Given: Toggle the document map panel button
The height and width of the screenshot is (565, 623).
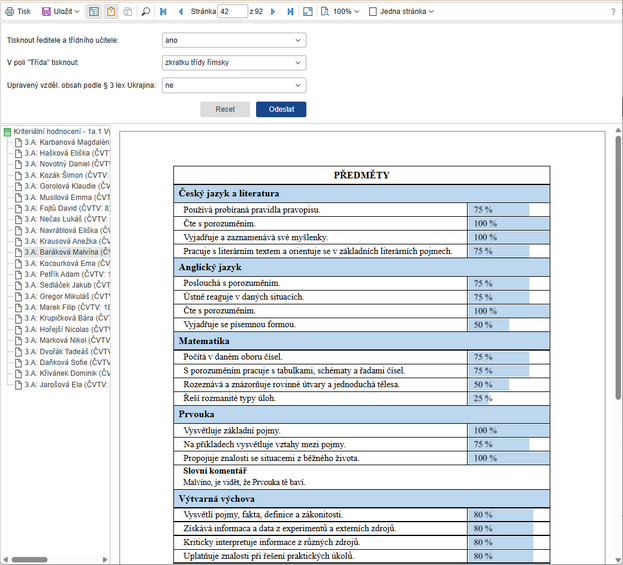Looking at the screenshot, I should pos(94,12).
